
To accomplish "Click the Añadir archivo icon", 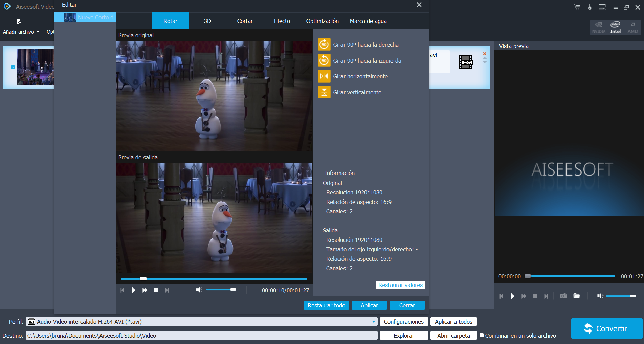I will point(19,22).
